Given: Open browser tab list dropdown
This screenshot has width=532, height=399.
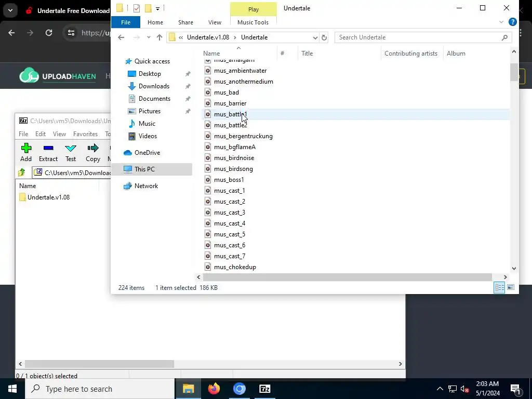Looking at the screenshot, I should coord(10,10).
